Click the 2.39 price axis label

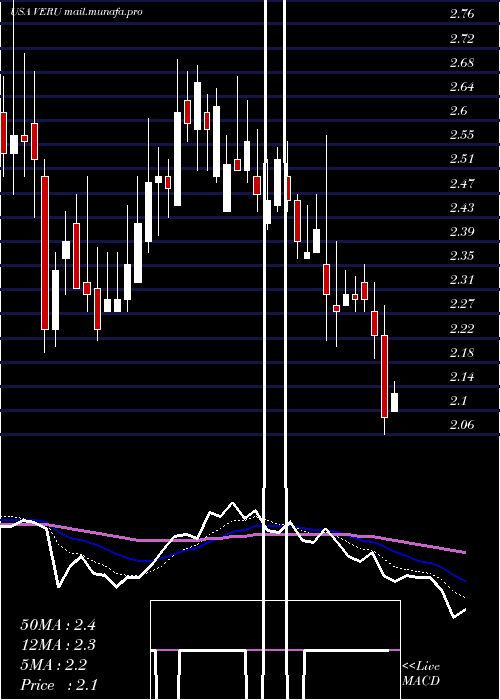(462, 232)
